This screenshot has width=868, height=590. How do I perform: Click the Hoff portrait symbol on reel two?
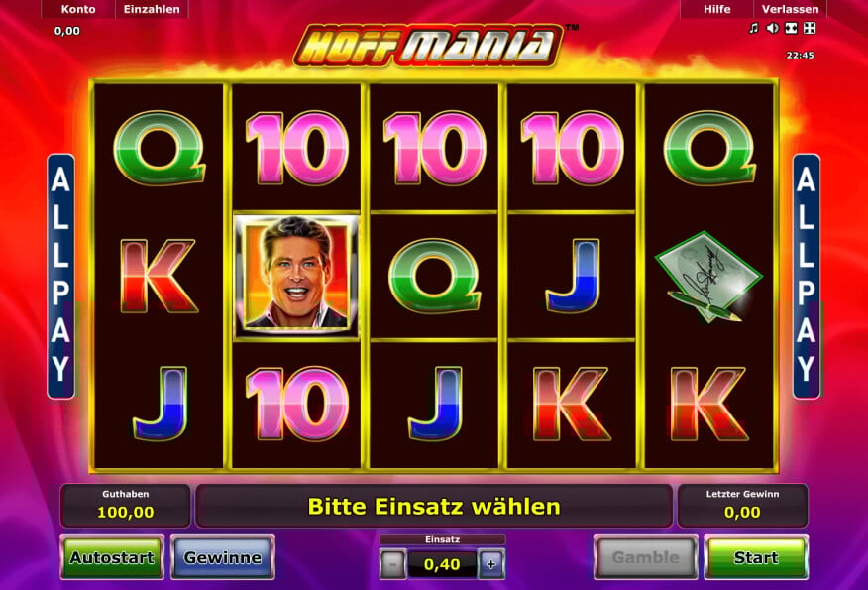[296, 276]
